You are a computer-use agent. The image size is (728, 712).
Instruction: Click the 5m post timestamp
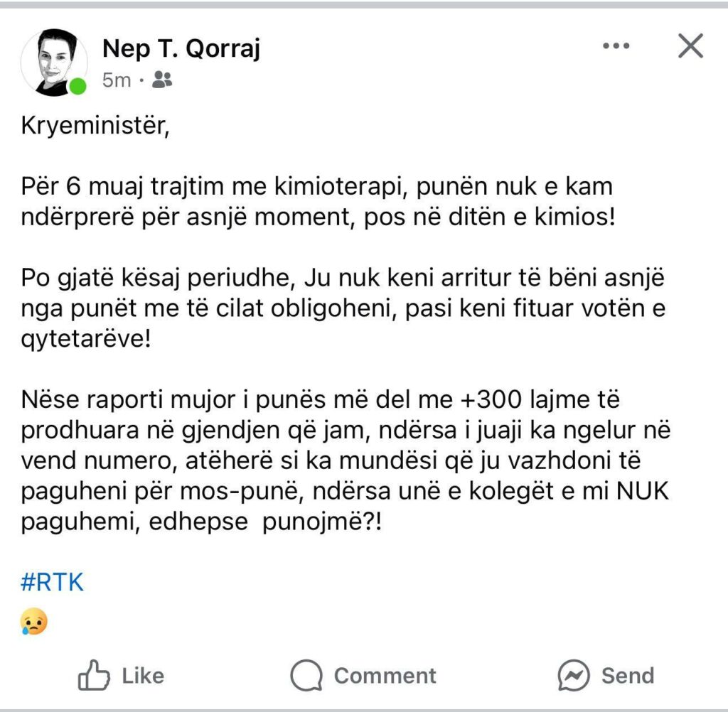pos(117,80)
